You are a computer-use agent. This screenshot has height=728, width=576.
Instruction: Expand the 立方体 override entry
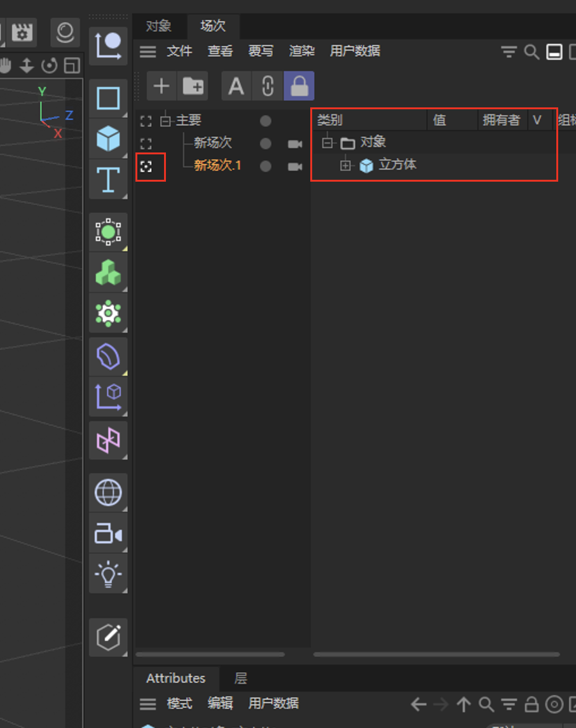pyautogui.click(x=346, y=166)
